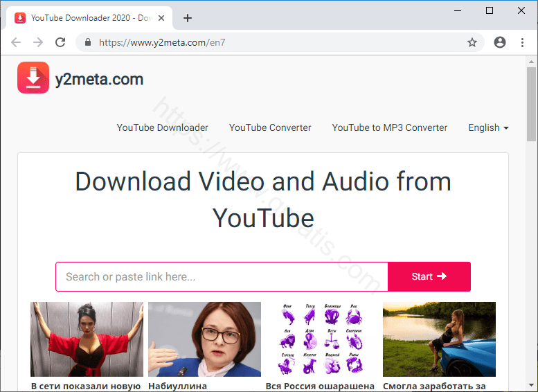Focus the Search or paste link field
Screen dimensions: 538x392
click(222, 276)
